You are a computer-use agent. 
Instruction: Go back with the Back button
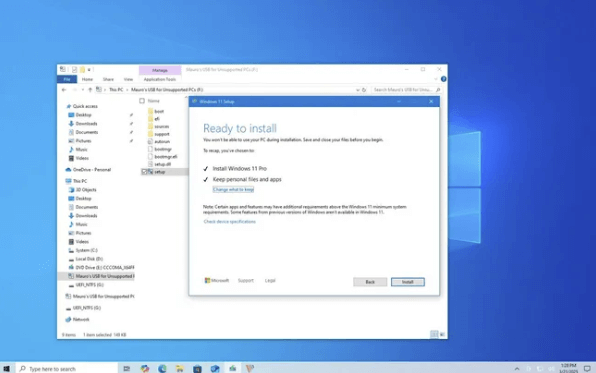tap(370, 282)
